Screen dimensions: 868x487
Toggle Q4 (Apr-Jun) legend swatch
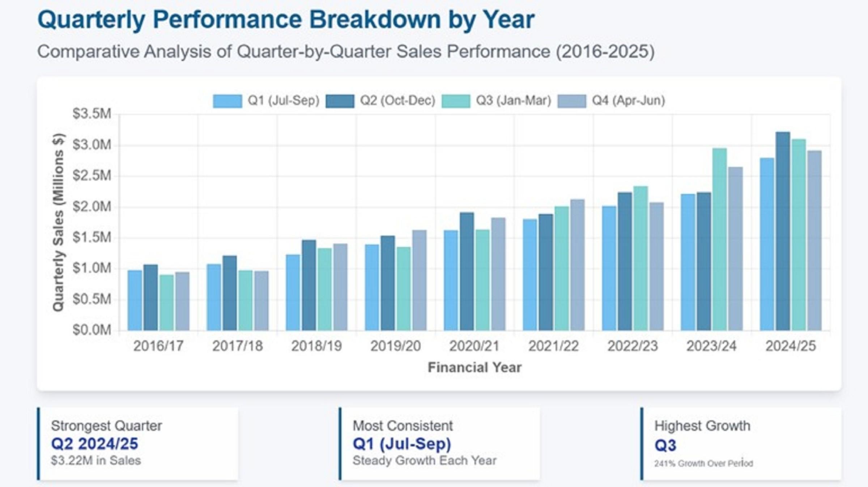(x=571, y=101)
